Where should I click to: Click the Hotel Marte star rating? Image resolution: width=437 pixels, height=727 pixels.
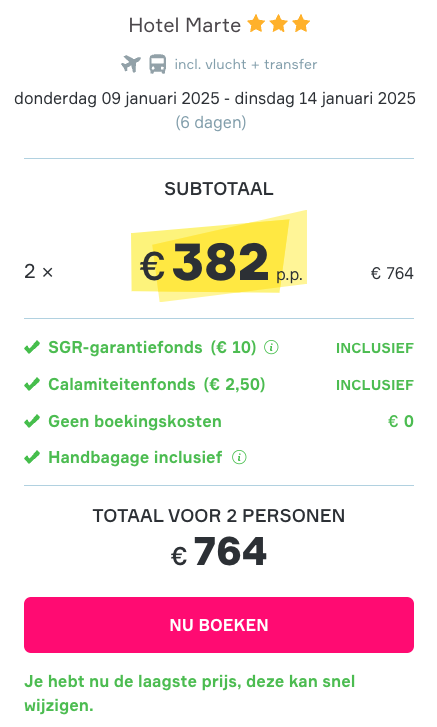279,24
